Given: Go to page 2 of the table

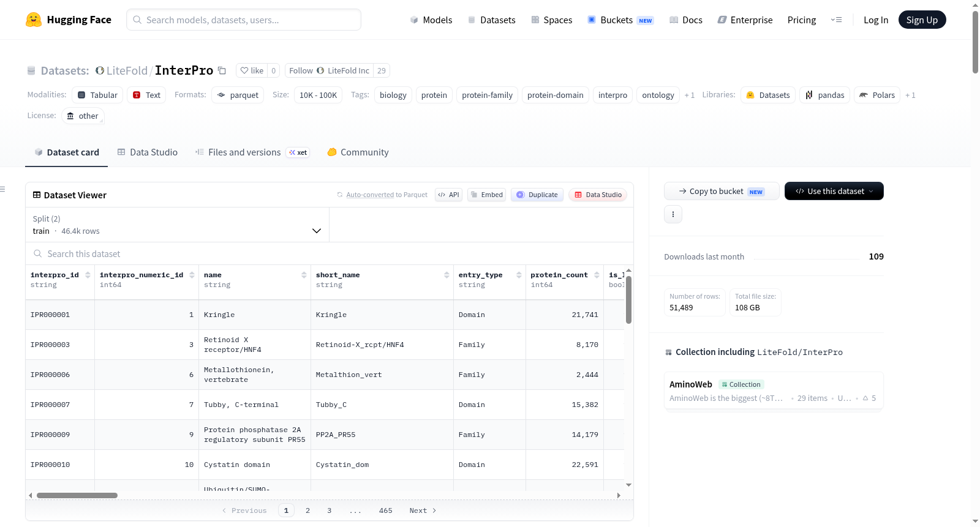Looking at the screenshot, I should (x=307, y=510).
